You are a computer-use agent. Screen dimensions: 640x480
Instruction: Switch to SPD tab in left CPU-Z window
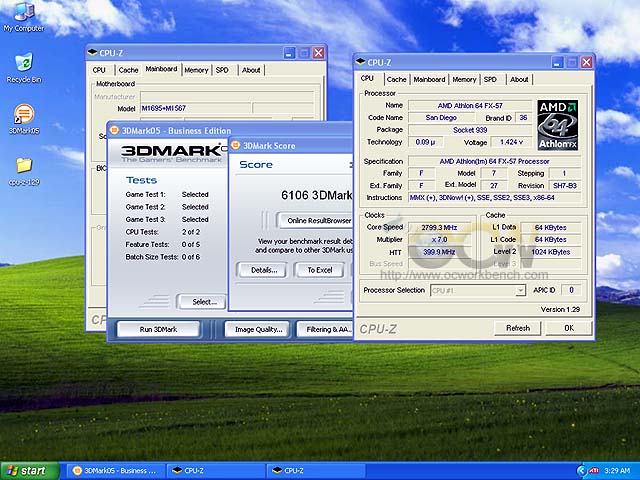tap(222, 70)
